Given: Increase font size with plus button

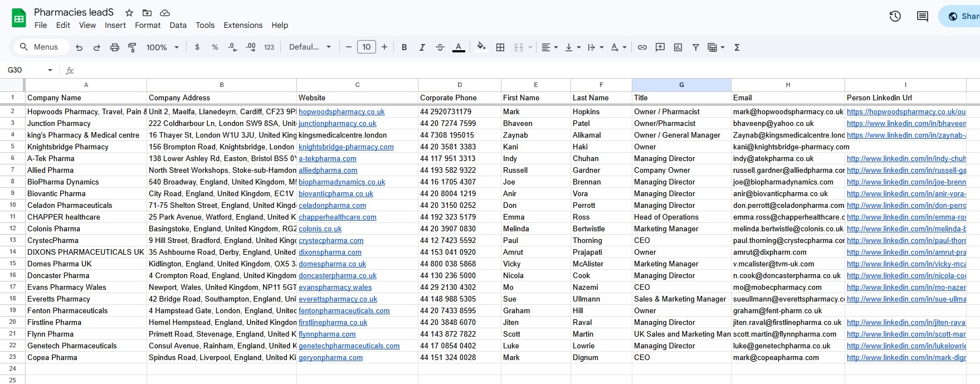Looking at the screenshot, I should pyautogui.click(x=384, y=47).
